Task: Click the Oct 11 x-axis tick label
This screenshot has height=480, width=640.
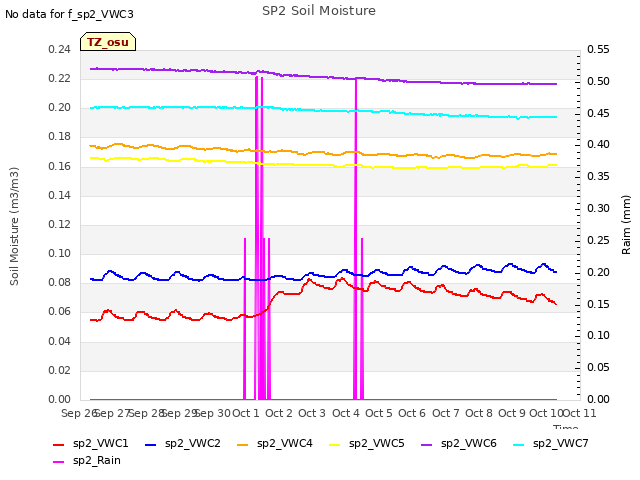Action: pyautogui.click(x=579, y=413)
